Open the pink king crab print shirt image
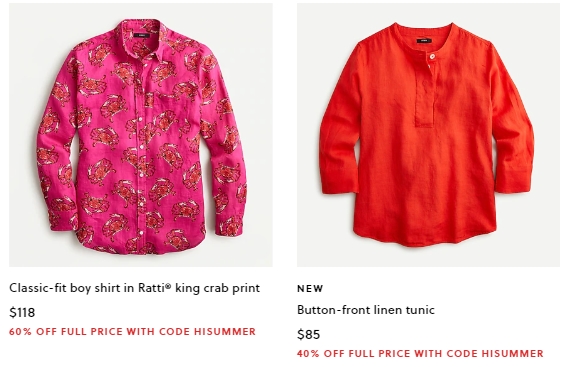Image resolution: width=570 pixels, height=367 pixels. 141,135
